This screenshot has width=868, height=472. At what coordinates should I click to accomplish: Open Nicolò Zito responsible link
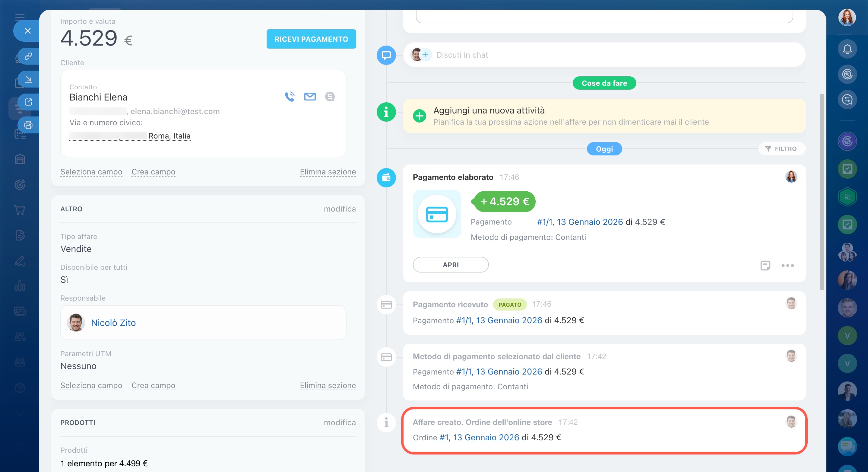(113, 323)
